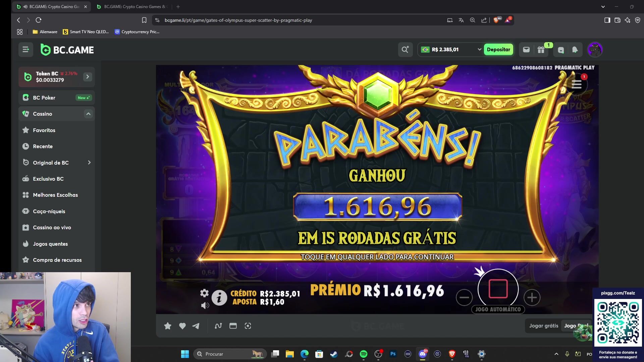The width and height of the screenshot is (644, 362).
Task: Expand Original de BC submenu arrow
Action: [x=89, y=163]
